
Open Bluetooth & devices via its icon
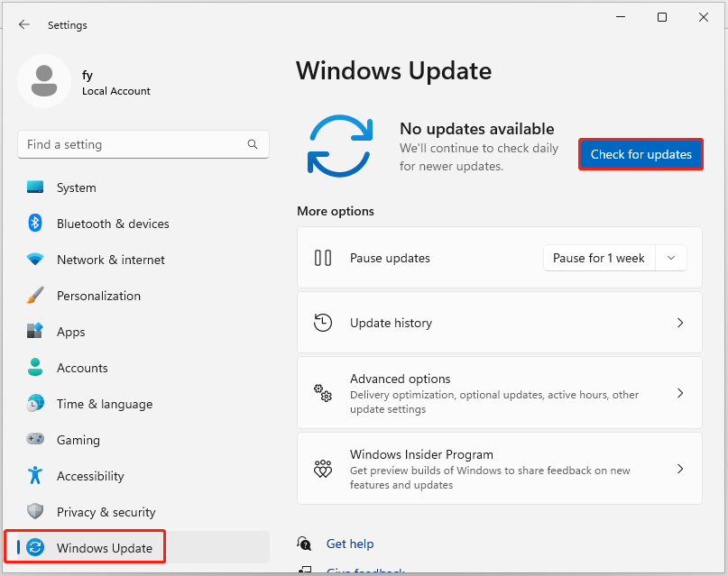(x=34, y=224)
